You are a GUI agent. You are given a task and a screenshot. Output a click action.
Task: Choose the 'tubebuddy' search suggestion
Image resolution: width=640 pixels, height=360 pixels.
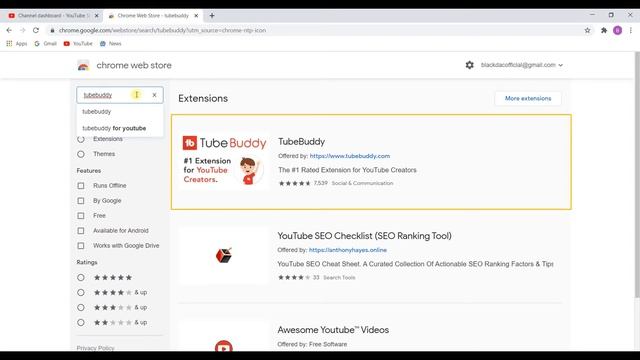tap(120, 111)
